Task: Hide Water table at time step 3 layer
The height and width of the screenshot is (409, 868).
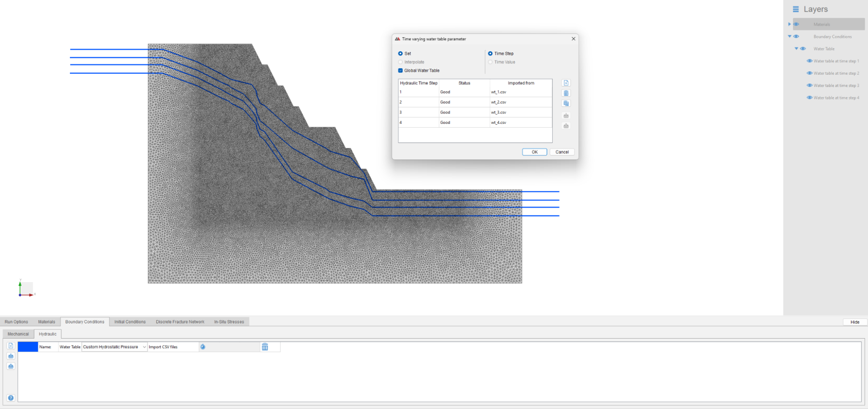Action: [810, 85]
